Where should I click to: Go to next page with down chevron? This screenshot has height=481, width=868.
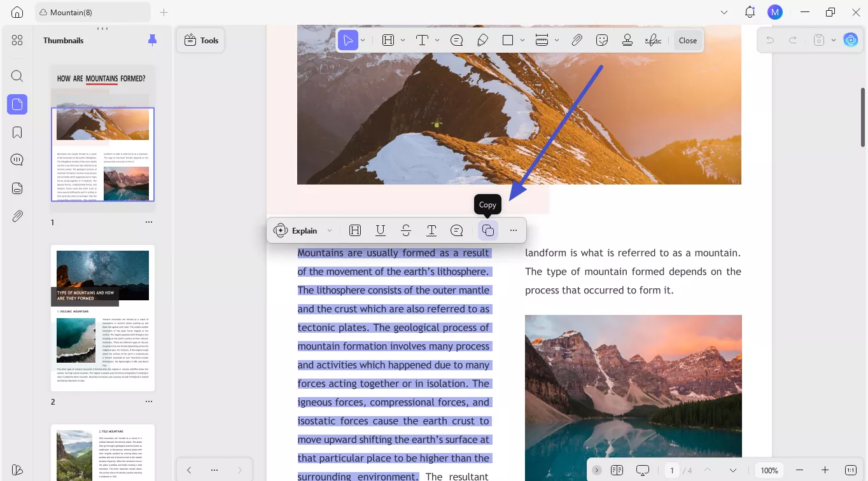733,470
